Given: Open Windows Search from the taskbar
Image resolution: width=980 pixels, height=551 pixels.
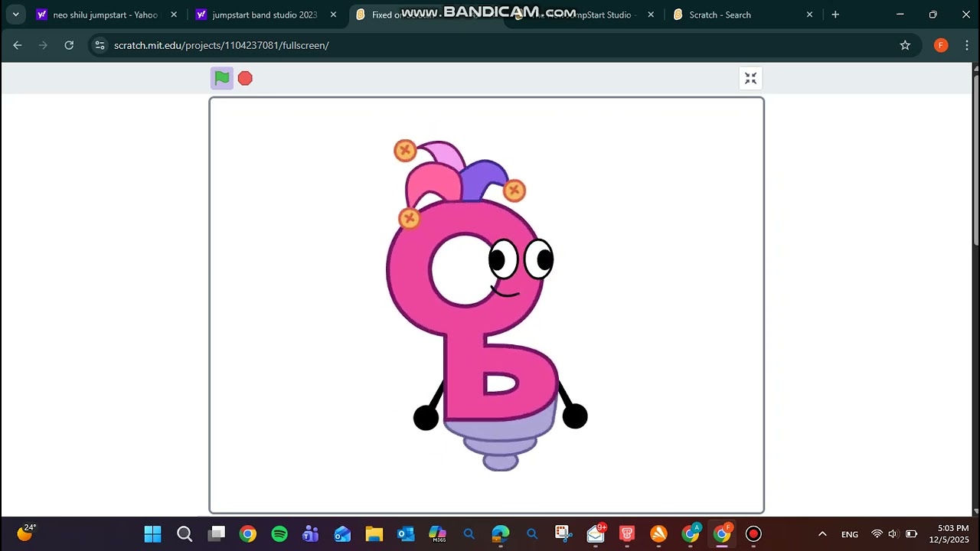Looking at the screenshot, I should coord(185,534).
